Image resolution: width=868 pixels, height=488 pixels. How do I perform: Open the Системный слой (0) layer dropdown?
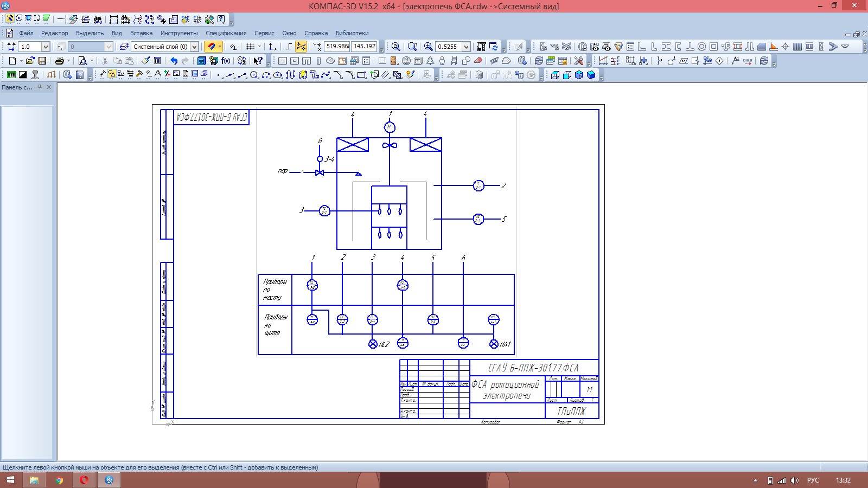pyautogui.click(x=194, y=47)
